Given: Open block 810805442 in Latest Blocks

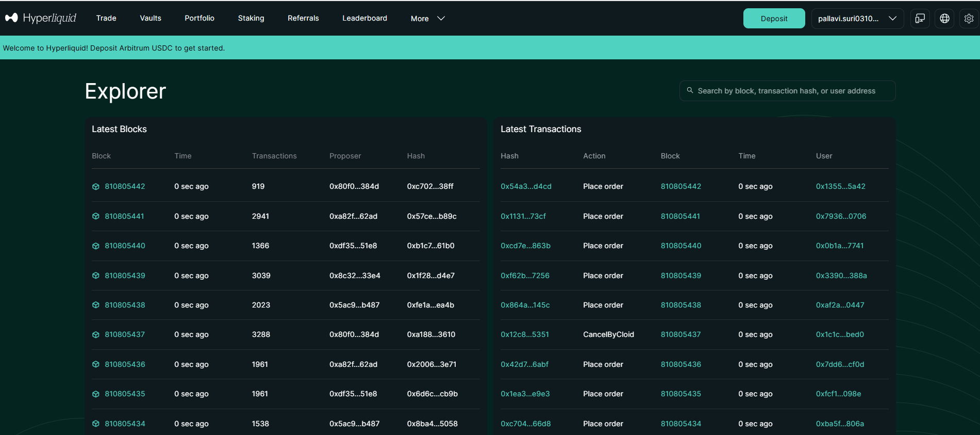Looking at the screenshot, I should [125, 186].
